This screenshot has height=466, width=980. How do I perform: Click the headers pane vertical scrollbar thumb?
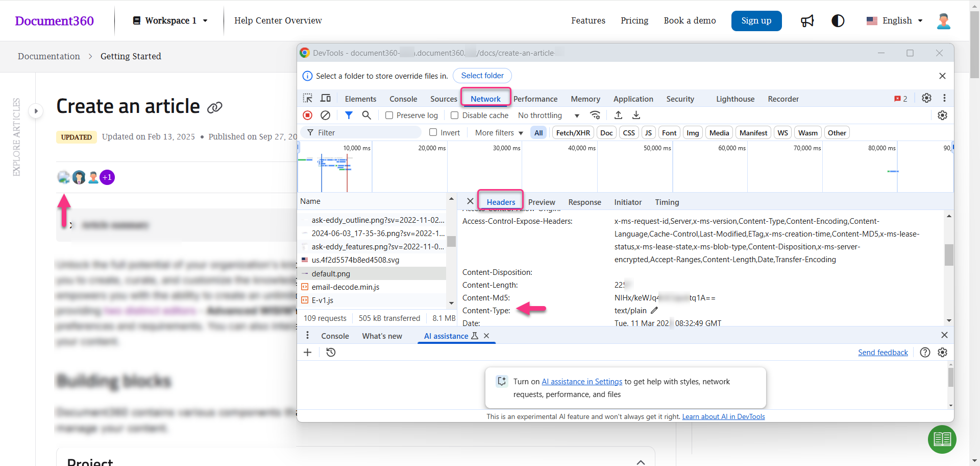tap(949, 255)
